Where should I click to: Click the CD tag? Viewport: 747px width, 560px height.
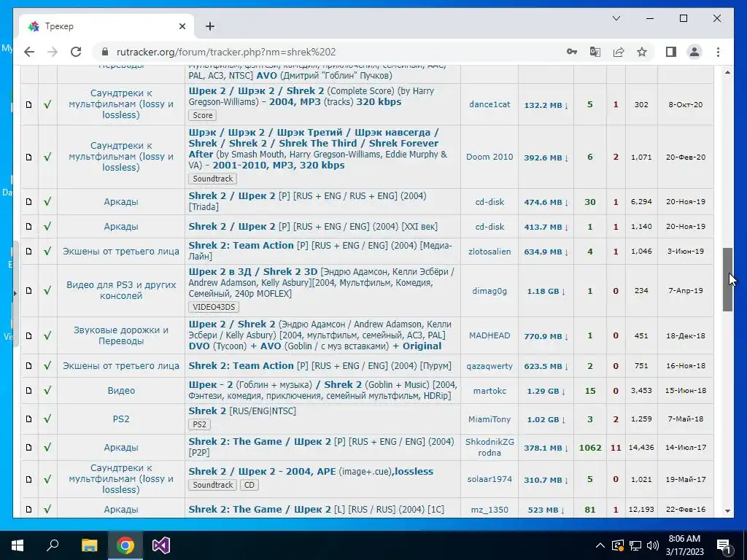[249, 485]
